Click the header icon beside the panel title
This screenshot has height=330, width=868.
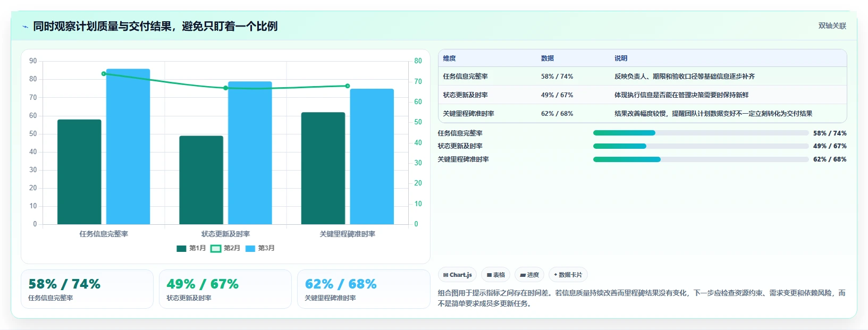coord(25,27)
